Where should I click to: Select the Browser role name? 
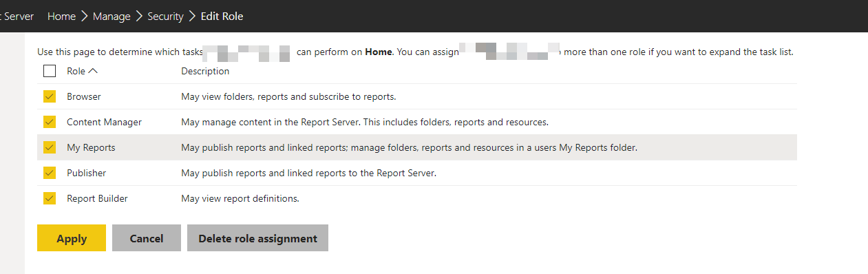[x=84, y=96]
